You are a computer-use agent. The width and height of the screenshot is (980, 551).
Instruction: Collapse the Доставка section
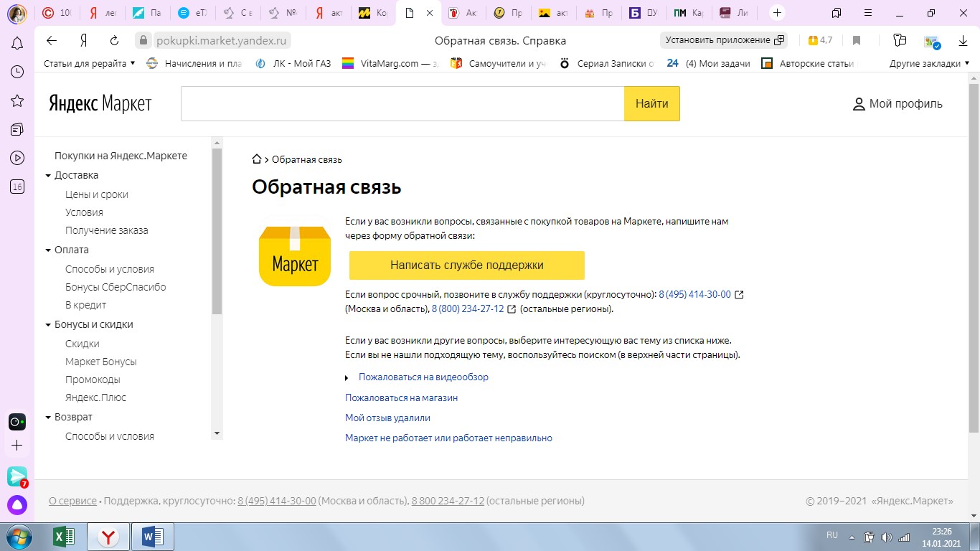point(48,176)
